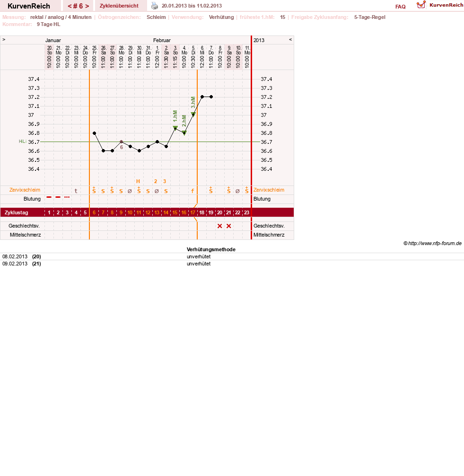This screenshot has height=476, width=464.
Task: Click cycle day 11 cell
Action: (x=139, y=212)
